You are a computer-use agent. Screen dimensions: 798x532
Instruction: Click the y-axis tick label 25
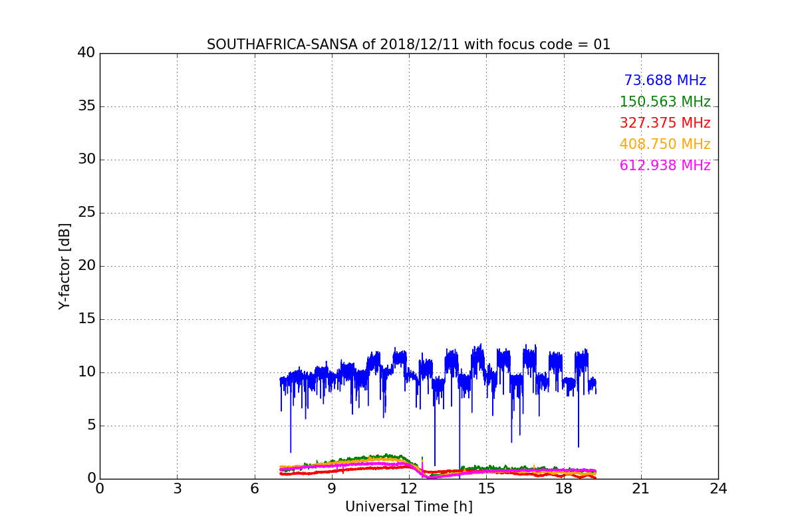[x=86, y=213]
